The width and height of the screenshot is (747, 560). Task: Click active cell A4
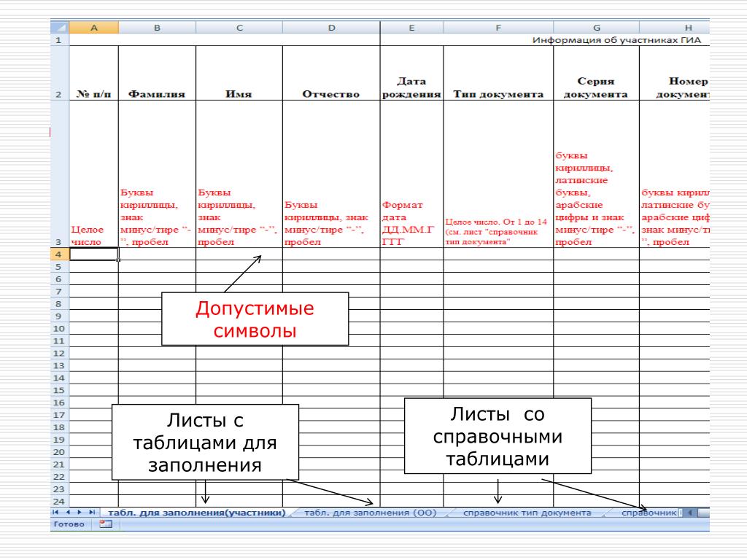[x=94, y=254]
